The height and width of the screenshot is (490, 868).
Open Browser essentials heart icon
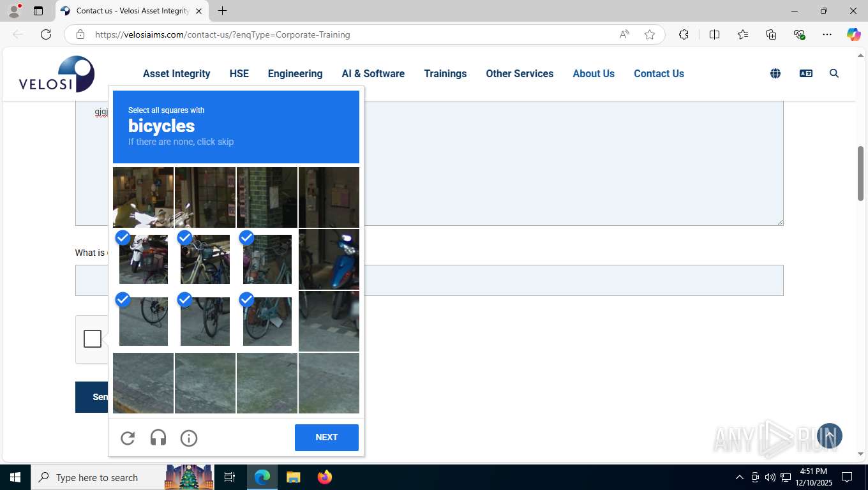coord(799,34)
